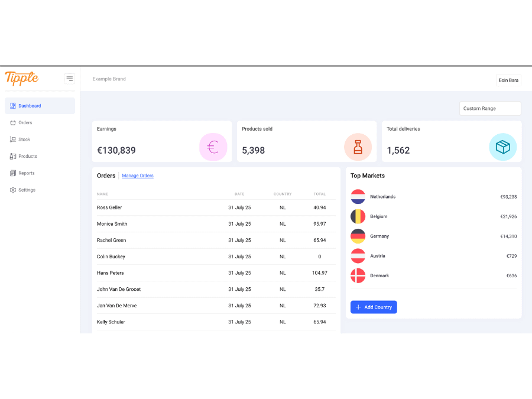The height and width of the screenshot is (399, 532).
Task: Click the €93,238 Netherlands amount
Action: (x=508, y=197)
